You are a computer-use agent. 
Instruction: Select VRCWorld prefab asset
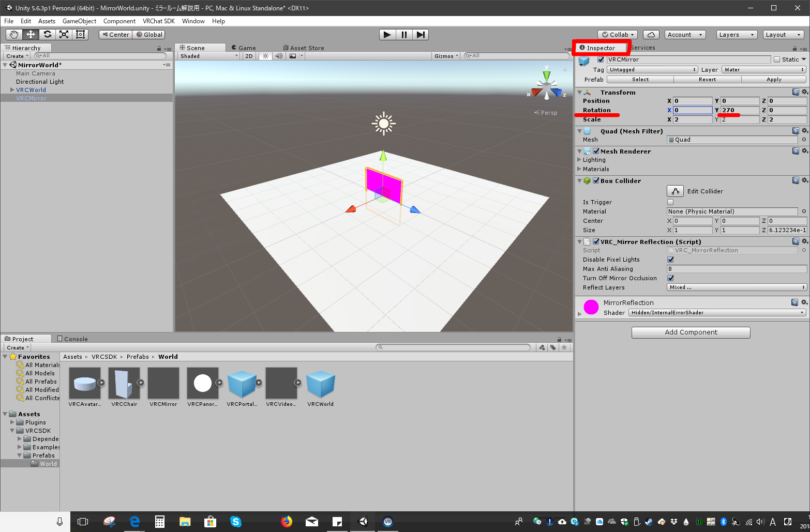[321, 387]
